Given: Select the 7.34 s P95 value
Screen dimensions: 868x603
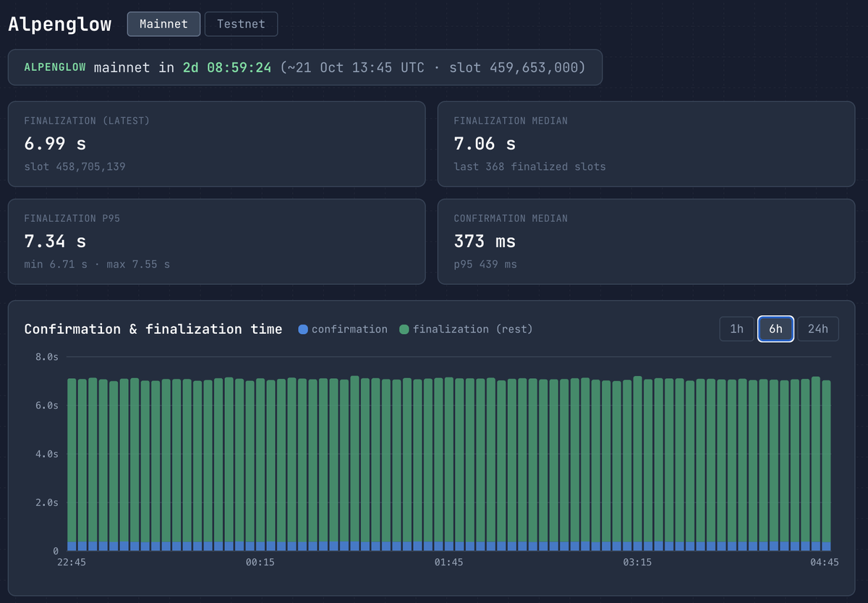Looking at the screenshot, I should tap(55, 241).
